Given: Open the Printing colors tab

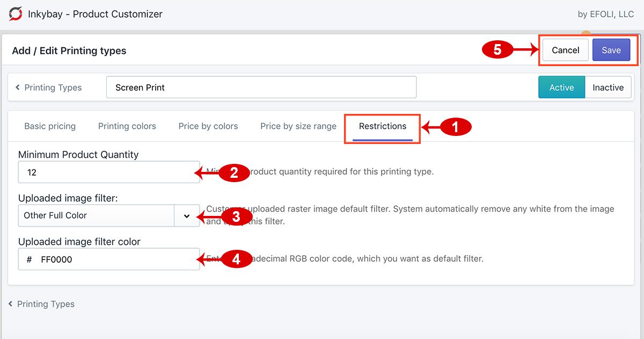Looking at the screenshot, I should click(x=127, y=126).
